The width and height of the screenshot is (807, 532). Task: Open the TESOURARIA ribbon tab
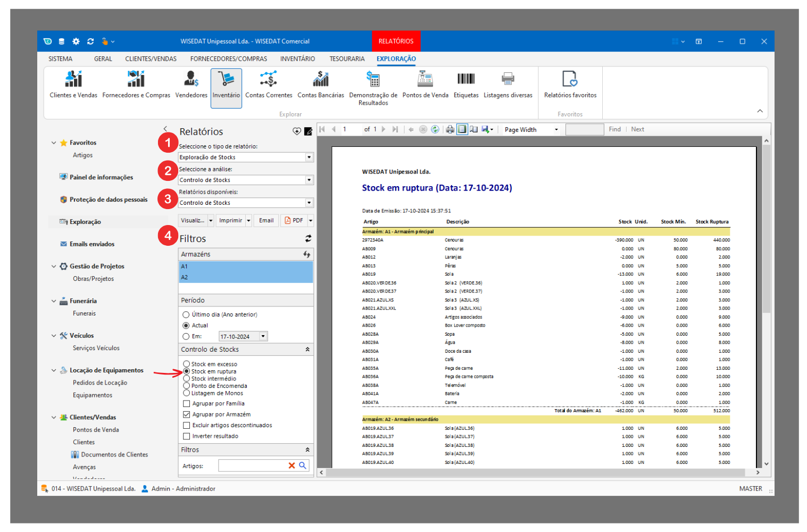pyautogui.click(x=347, y=59)
